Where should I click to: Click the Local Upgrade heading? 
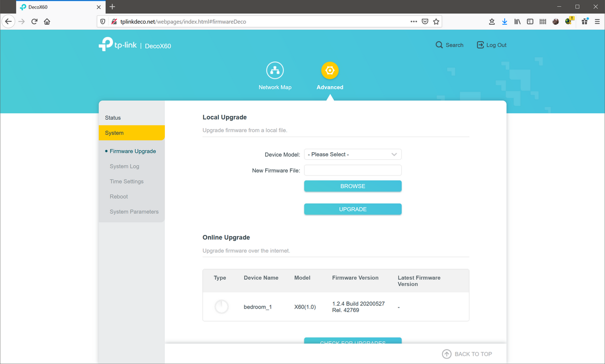tap(225, 117)
